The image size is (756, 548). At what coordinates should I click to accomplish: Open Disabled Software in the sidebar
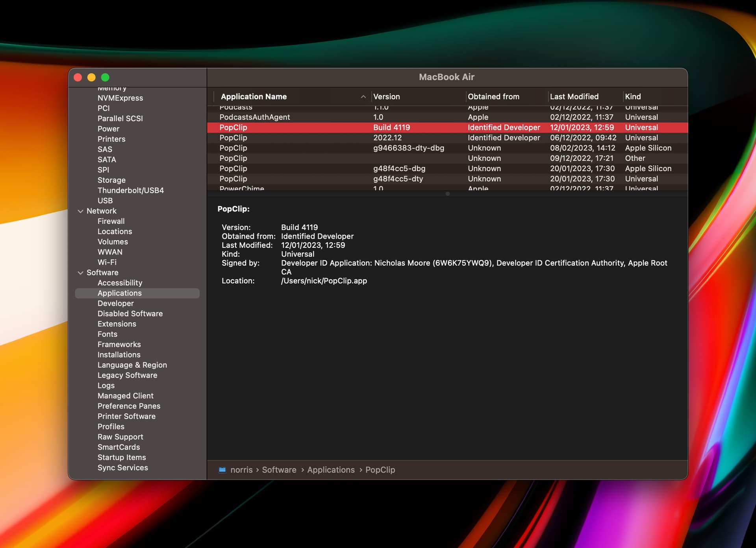pos(130,314)
